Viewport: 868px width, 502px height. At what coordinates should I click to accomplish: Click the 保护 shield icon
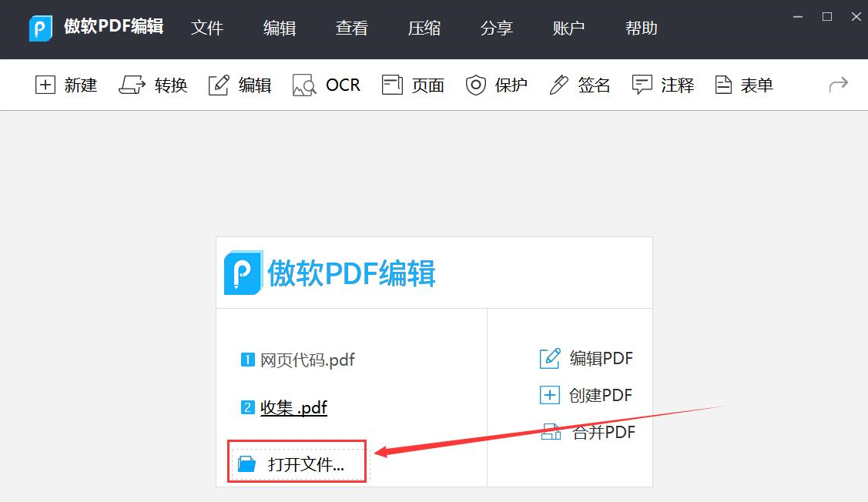[475, 85]
